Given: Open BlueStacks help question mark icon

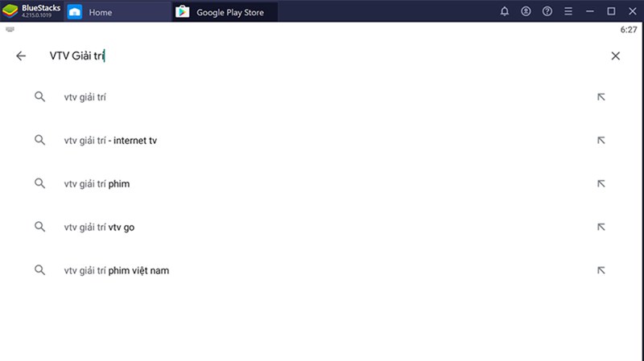Looking at the screenshot, I should (547, 11).
